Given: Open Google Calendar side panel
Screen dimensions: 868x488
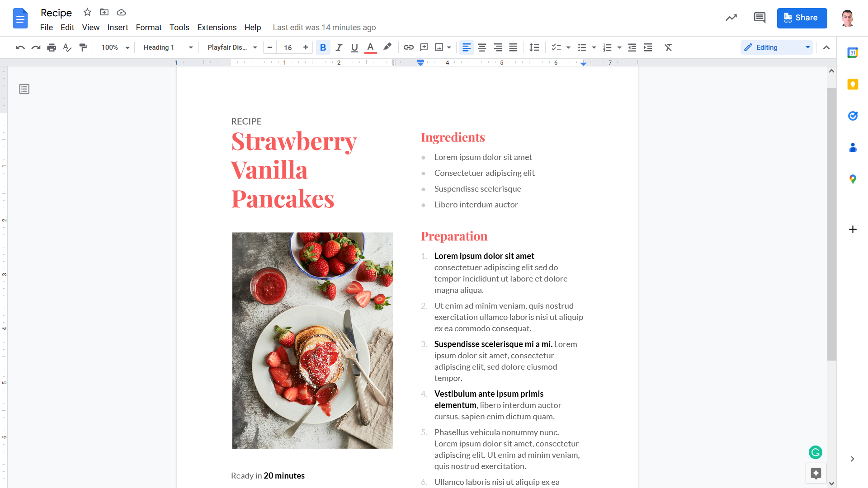Looking at the screenshot, I should (x=853, y=53).
